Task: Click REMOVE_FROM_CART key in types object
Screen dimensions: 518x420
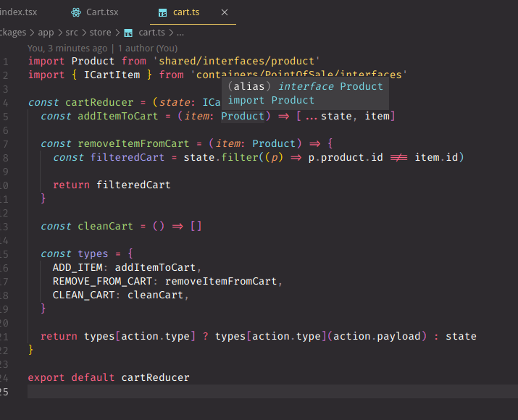Action: (102, 281)
